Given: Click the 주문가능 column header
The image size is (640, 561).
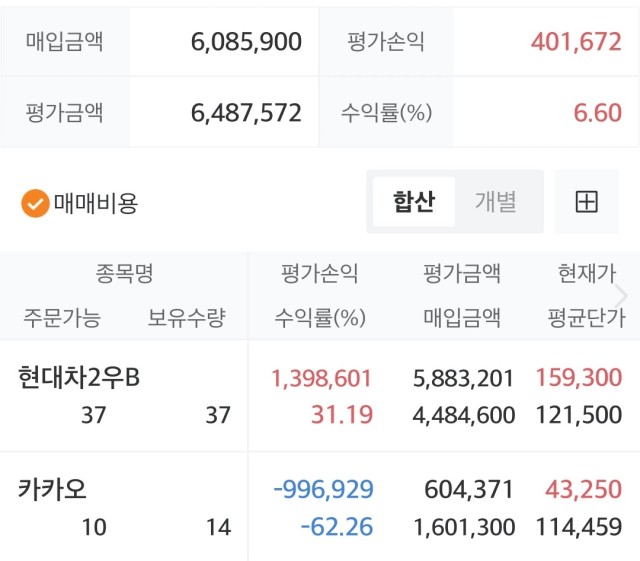Looking at the screenshot, I should pos(62,318).
